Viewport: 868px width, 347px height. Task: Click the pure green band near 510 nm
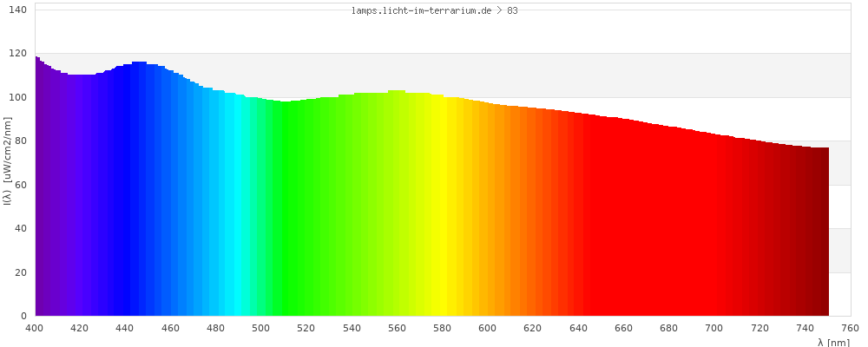coord(284,208)
